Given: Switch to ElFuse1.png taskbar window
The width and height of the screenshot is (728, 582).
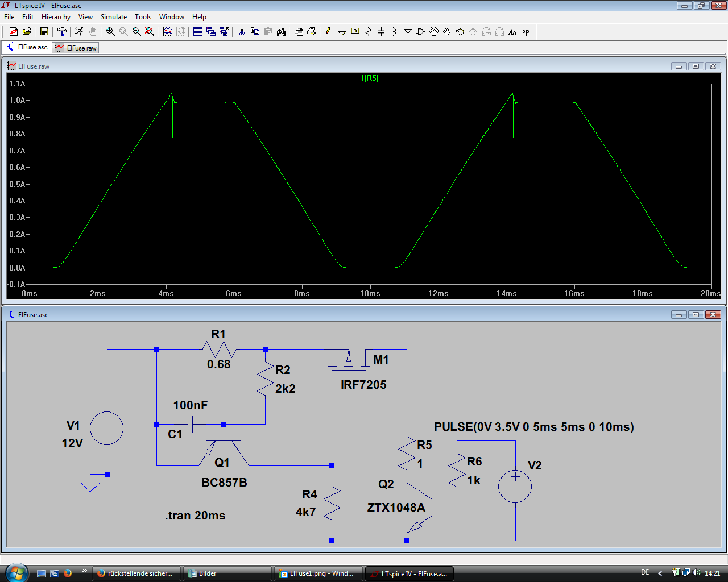Looking at the screenshot, I should click(318, 573).
